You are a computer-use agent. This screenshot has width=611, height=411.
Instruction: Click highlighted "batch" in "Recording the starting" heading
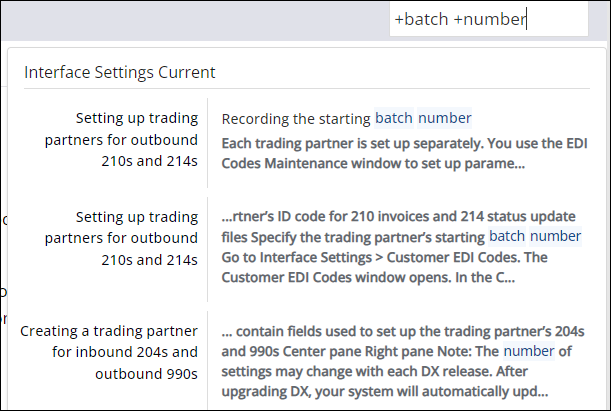pyautogui.click(x=393, y=118)
